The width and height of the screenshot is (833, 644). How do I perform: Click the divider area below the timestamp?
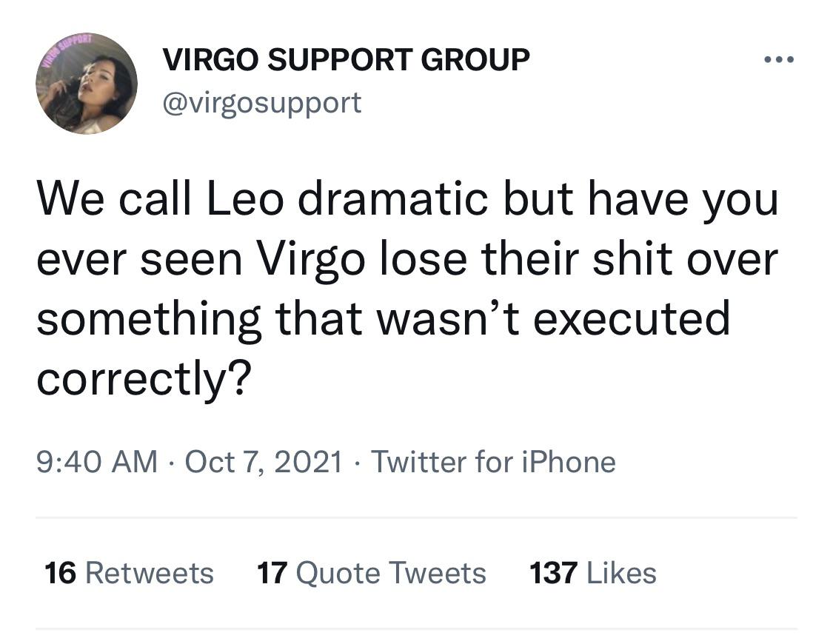(416, 516)
